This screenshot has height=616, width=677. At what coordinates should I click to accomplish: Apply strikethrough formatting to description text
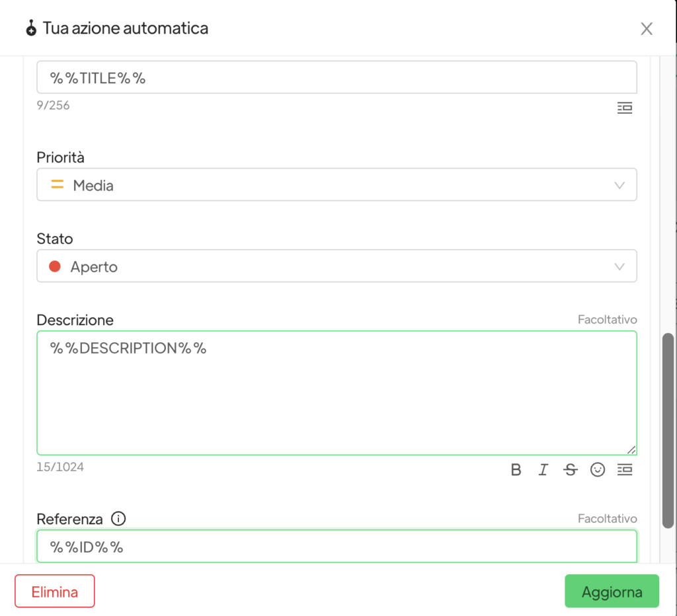point(570,470)
